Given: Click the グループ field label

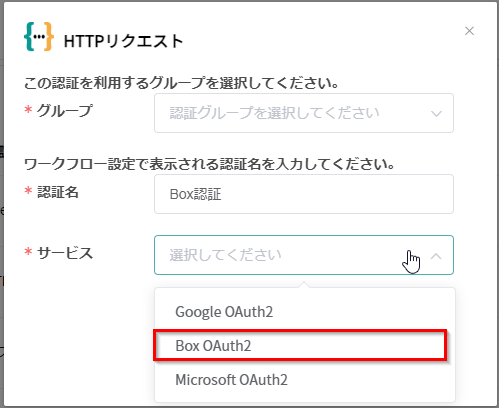Looking at the screenshot, I should (65, 110).
